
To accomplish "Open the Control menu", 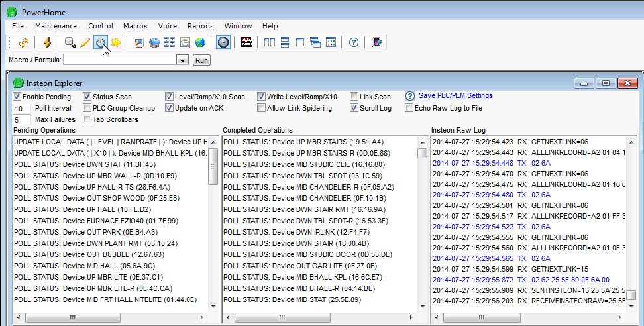I will [x=101, y=26].
